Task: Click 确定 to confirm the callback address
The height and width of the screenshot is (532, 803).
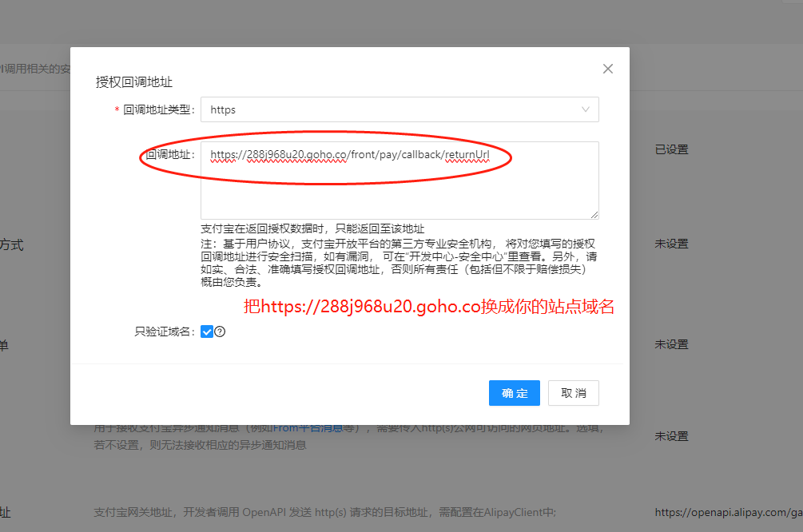Action: 514,393
